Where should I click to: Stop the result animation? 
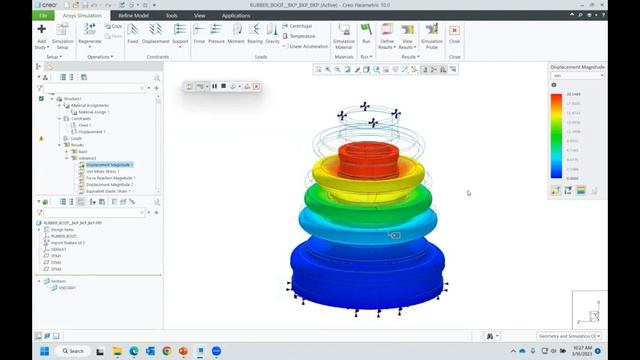[x=223, y=86]
